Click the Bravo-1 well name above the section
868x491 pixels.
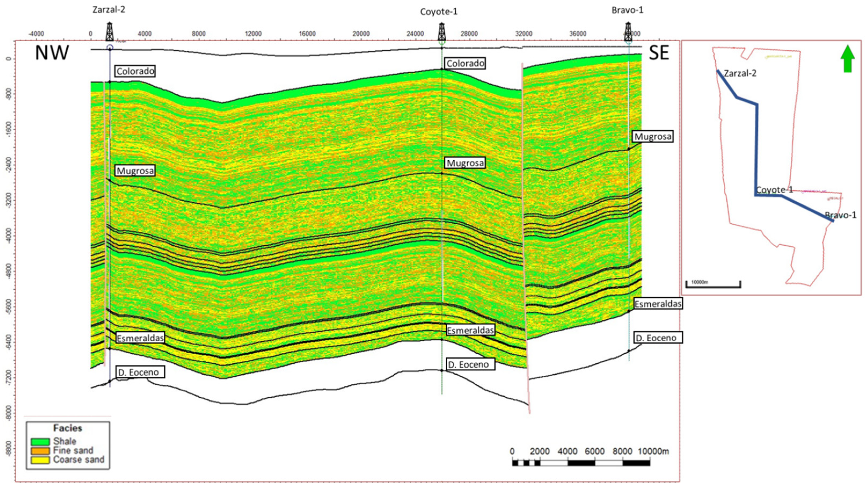coord(628,10)
